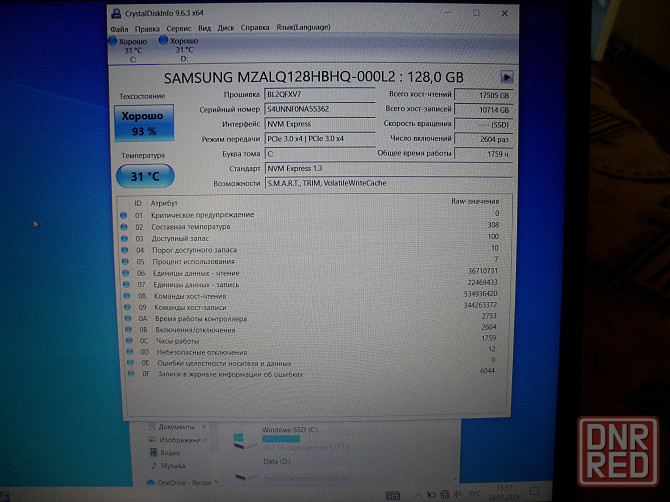Open Документы in Explorer window behind
This screenshot has width=670, height=502.
coord(176,427)
